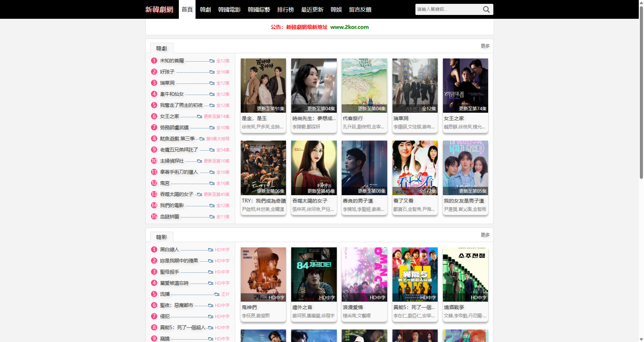The width and height of the screenshot is (644, 342).
Task: Click rank badge 5 next to 流播
Action: (x=154, y=294)
